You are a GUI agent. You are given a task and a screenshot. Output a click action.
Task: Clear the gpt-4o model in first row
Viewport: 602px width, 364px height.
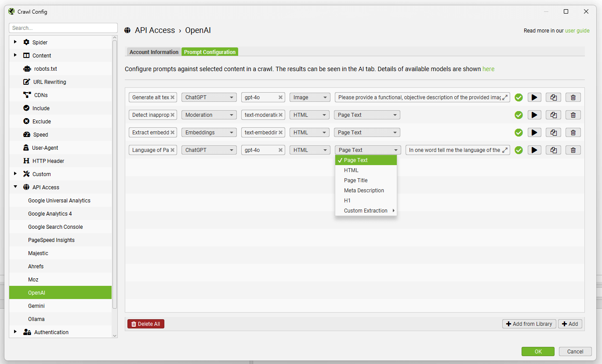click(280, 97)
